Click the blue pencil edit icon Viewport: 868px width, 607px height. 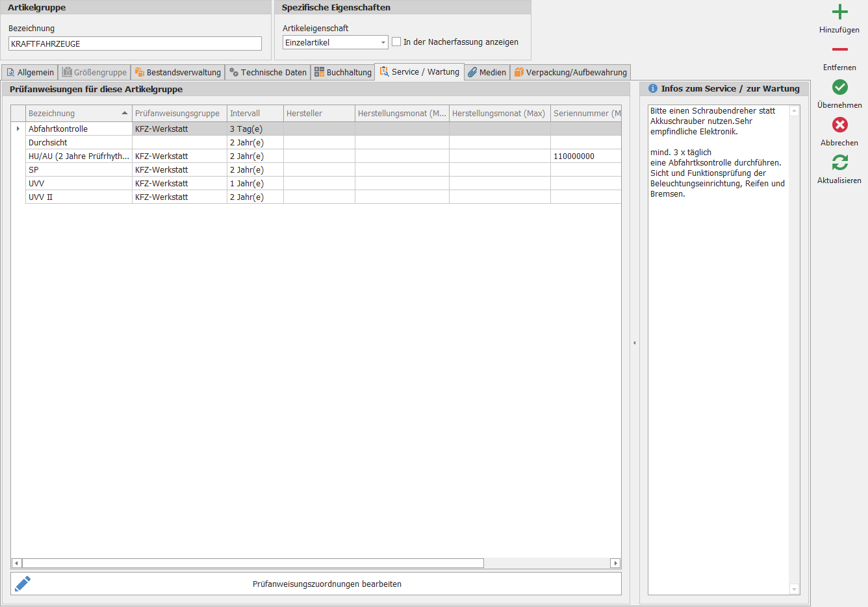tap(23, 584)
